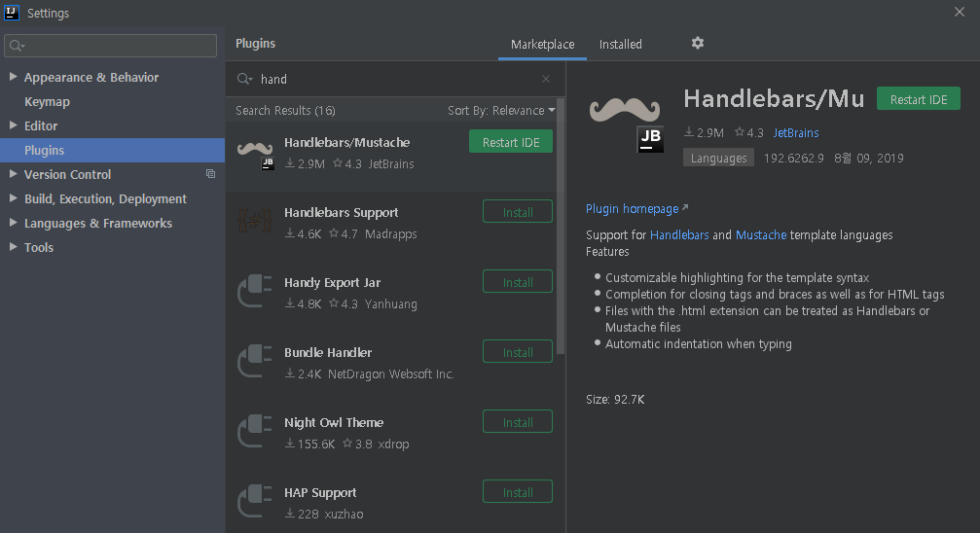Click the Bundle Handler plug icon

255,361
